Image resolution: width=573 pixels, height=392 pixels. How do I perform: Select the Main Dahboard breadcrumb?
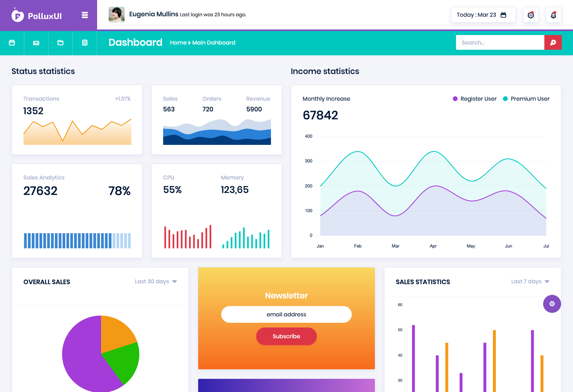coord(214,43)
